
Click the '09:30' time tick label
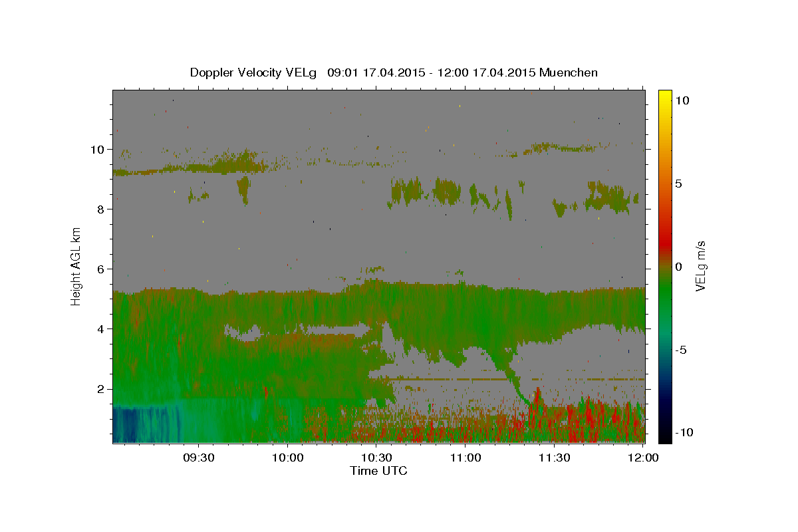[199, 458]
